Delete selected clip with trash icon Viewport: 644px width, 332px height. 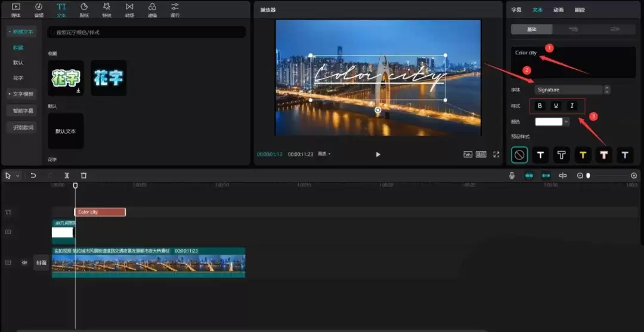83,176
